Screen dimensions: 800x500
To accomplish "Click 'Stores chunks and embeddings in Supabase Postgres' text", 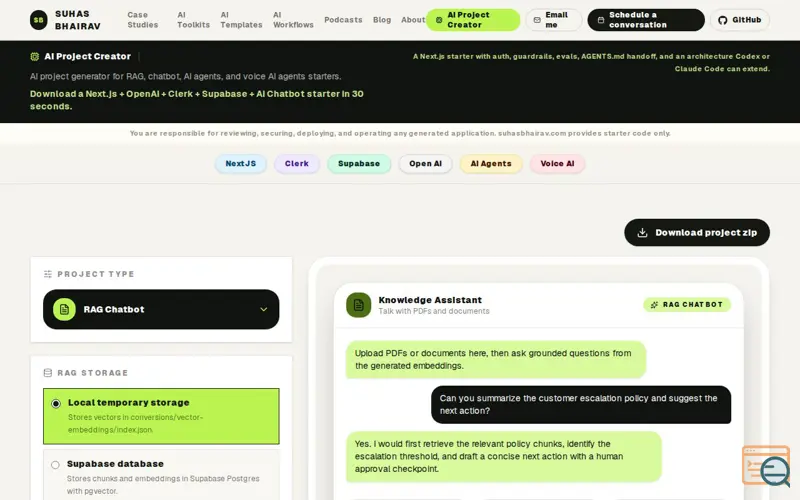I will point(163,485).
